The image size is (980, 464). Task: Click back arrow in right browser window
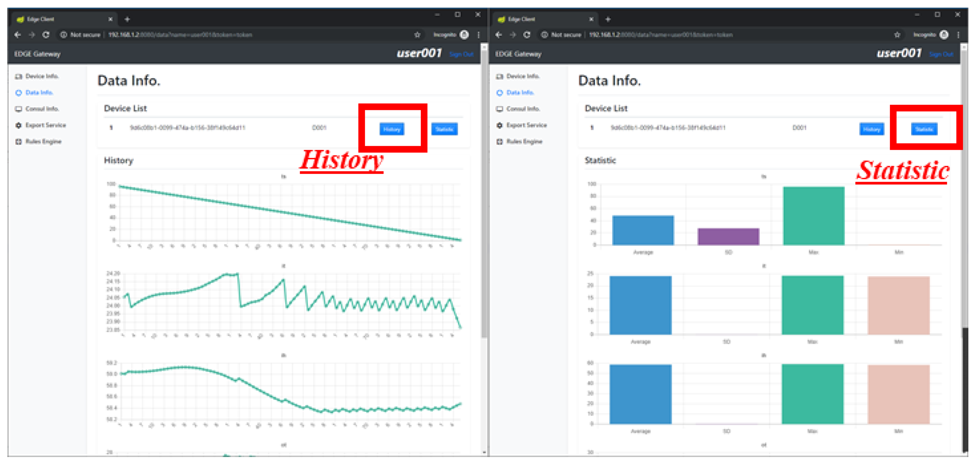[499, 35]
